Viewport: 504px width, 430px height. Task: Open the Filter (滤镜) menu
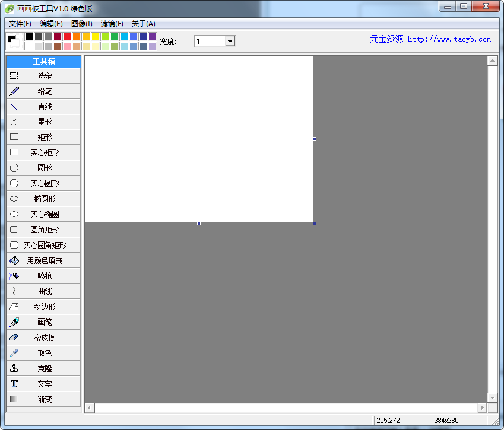pyautogui.click(x=112, y=24)
